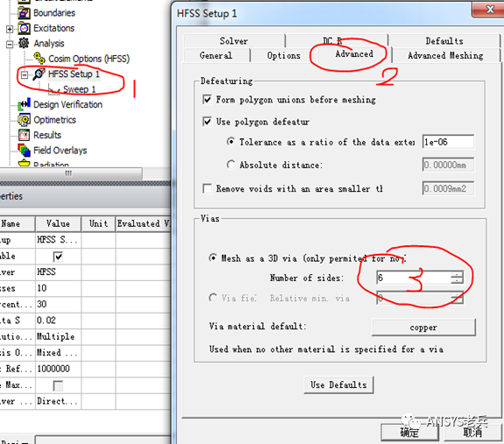This screenshot has height=444, width=504.
Task: Click the value cell showing 1000000
Action: click(58, 369)
